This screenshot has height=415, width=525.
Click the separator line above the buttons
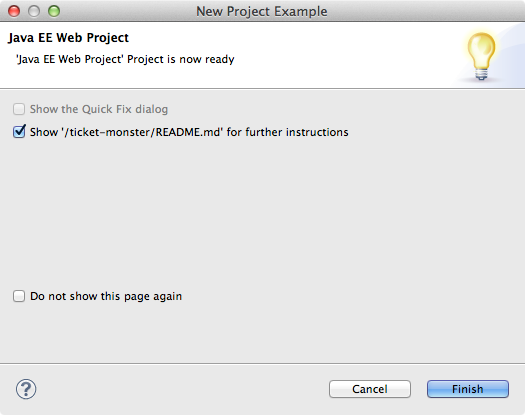click(x=262, y=363)
